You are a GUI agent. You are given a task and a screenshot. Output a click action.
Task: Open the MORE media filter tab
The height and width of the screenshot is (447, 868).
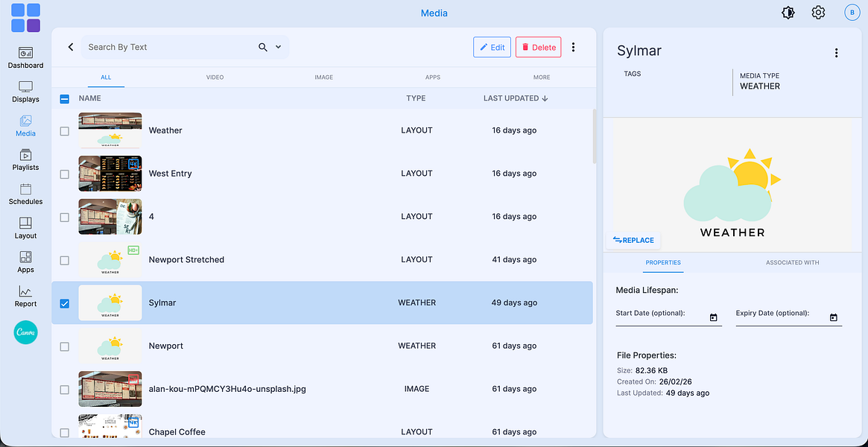542,77
